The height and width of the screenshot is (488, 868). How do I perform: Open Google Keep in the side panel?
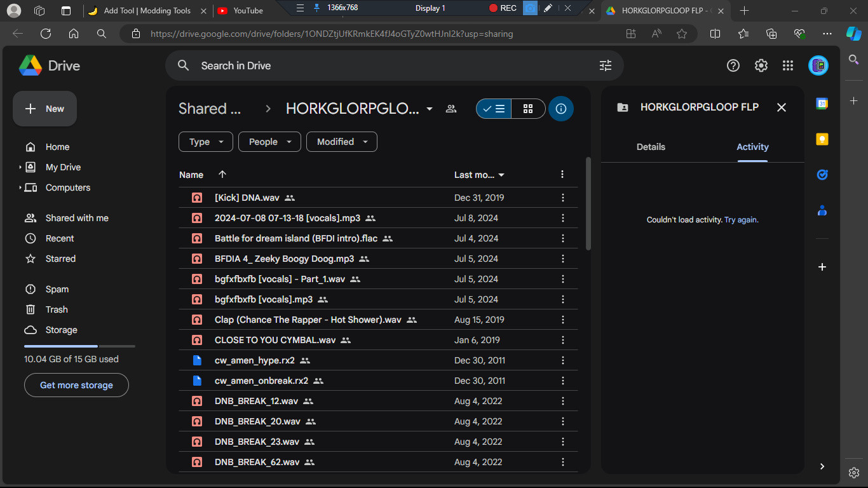coord(822,139)
